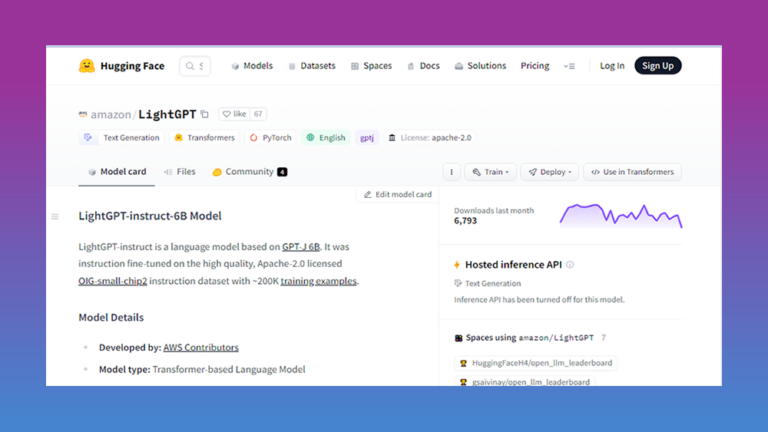This screenshot has height=432, width=768.
Task: Click Edit model card button
Action: (398, 194)
